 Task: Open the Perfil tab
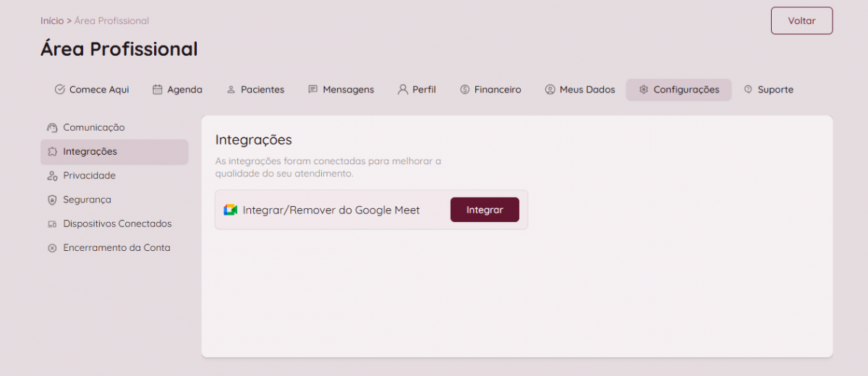pyautogui.click(x=417, y=90)
